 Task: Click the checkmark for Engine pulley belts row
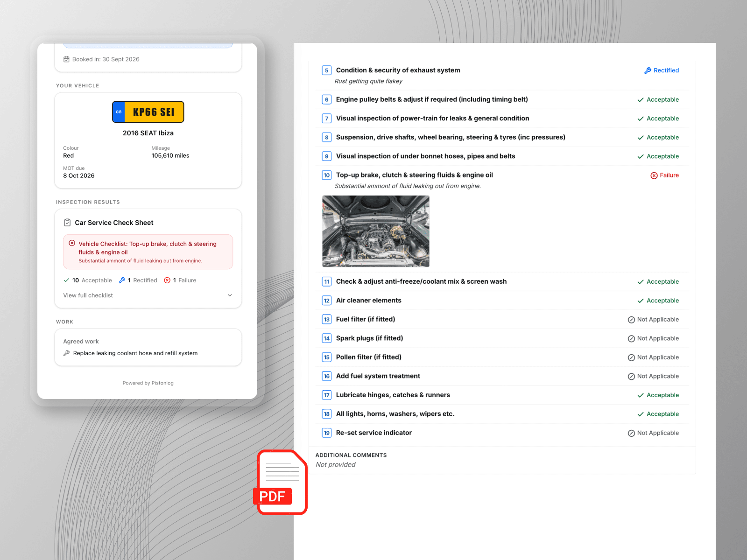coord(641,100)
